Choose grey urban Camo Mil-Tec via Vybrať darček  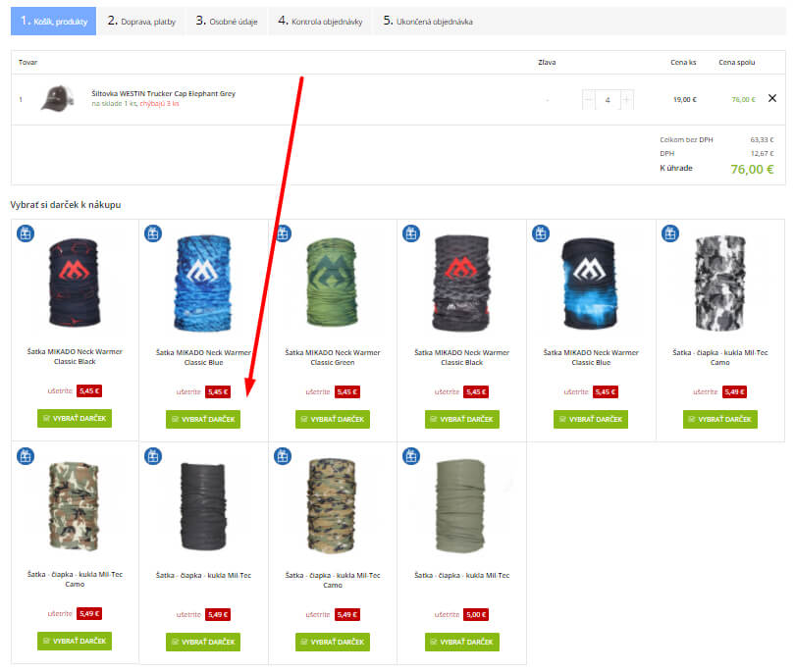[x=720, y=419]
